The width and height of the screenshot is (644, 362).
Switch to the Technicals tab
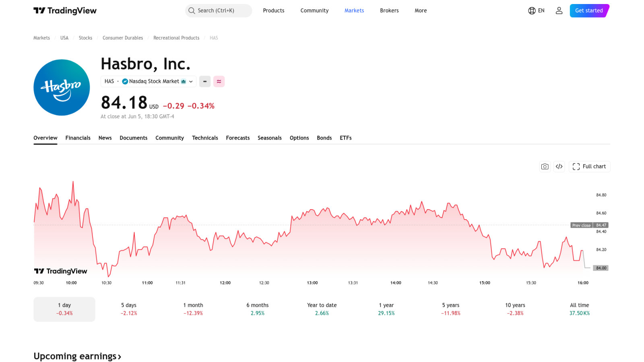205,138
